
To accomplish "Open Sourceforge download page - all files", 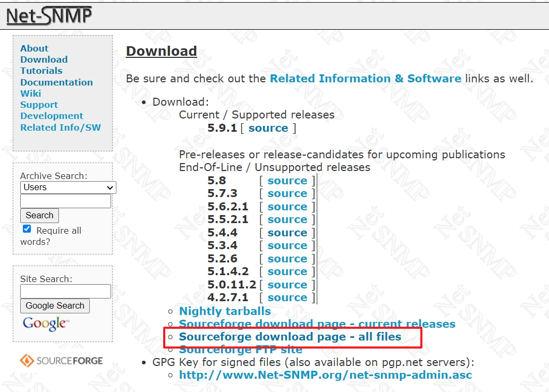I will pos(290,337).
